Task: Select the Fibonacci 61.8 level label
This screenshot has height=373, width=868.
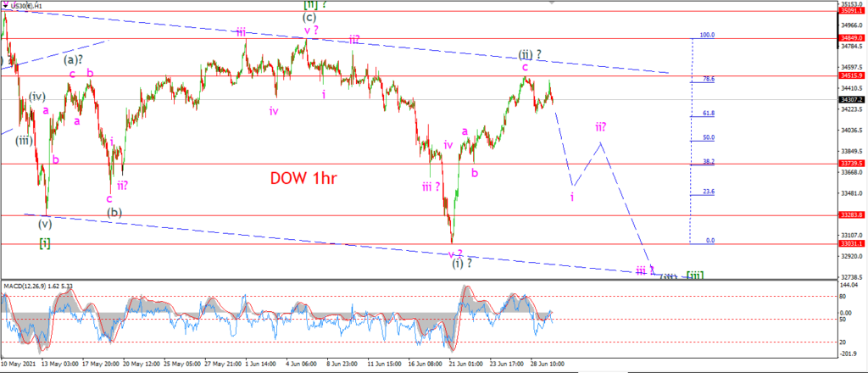Action: tap(709, 113)
